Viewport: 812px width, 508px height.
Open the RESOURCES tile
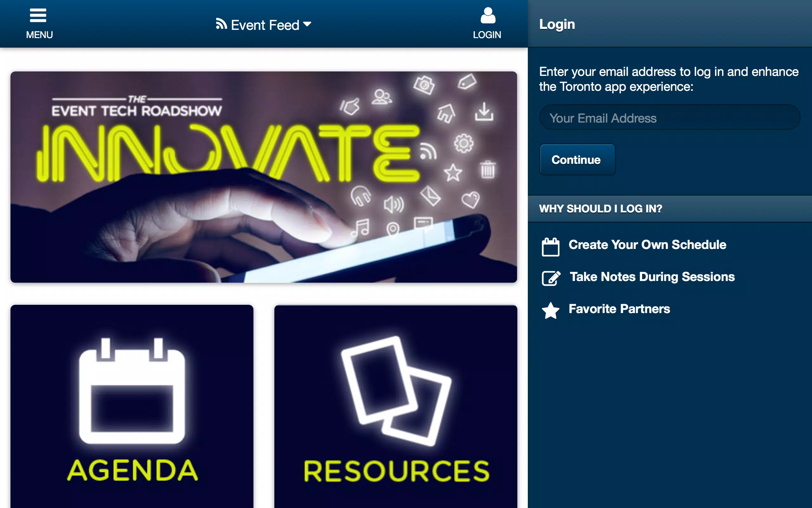396,406
